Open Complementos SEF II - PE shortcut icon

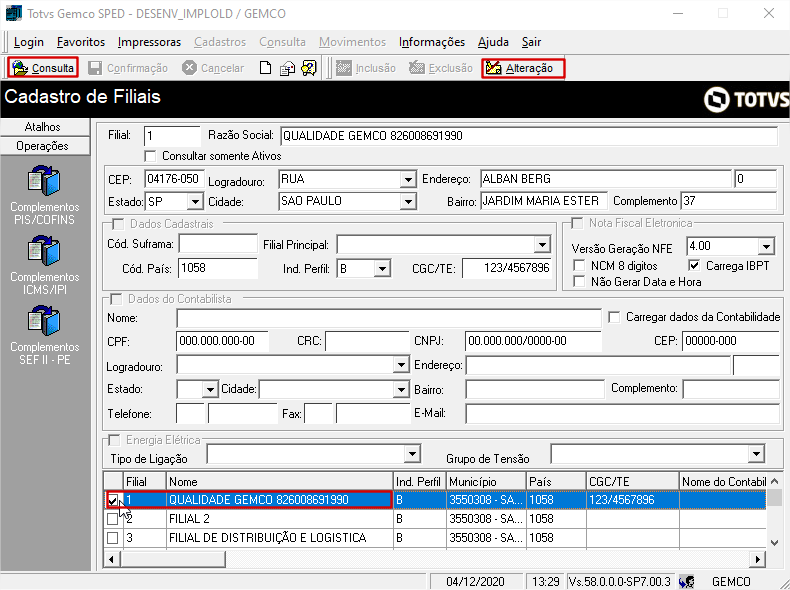pyautogui.click(x=44, y=321)
